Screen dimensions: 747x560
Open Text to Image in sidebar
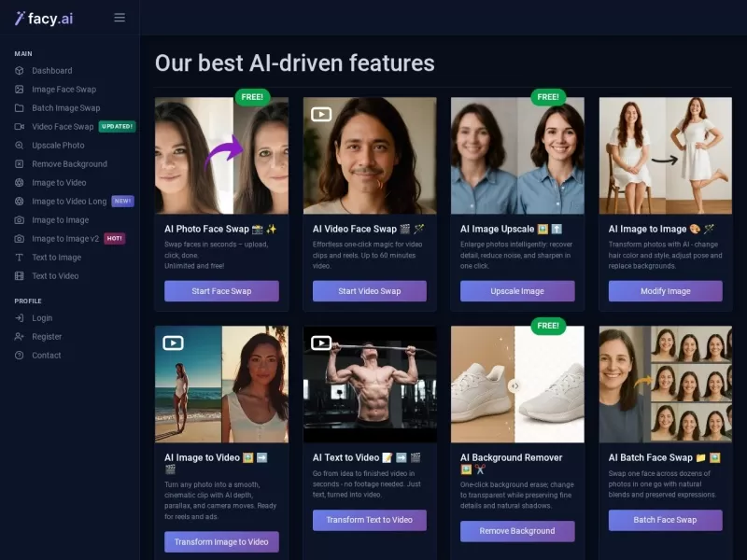coord(56,258)
